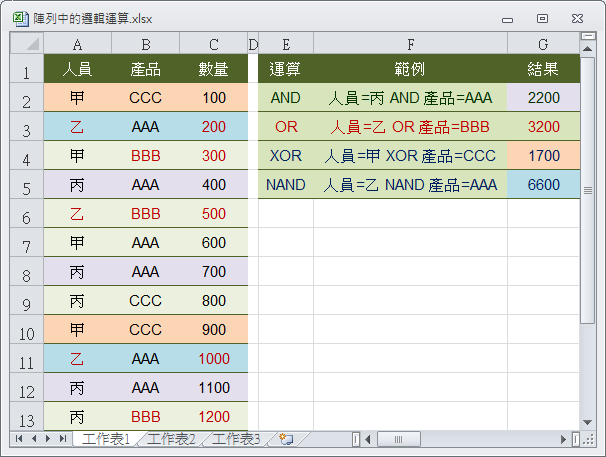Select the red OR operation cell
This screenshot has height=457, width=606.
point(286,126)
